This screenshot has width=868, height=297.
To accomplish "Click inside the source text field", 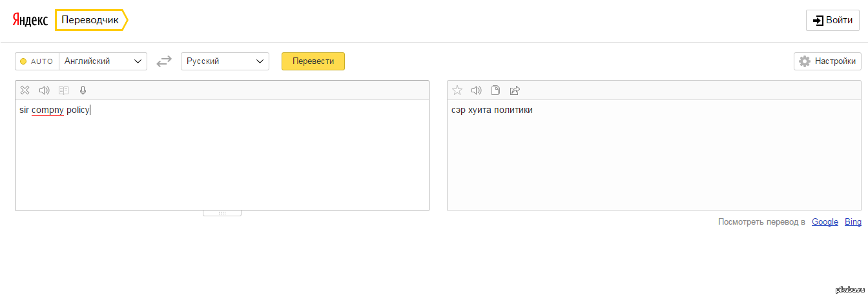I will pyautogui.click(x=222, y=155).
